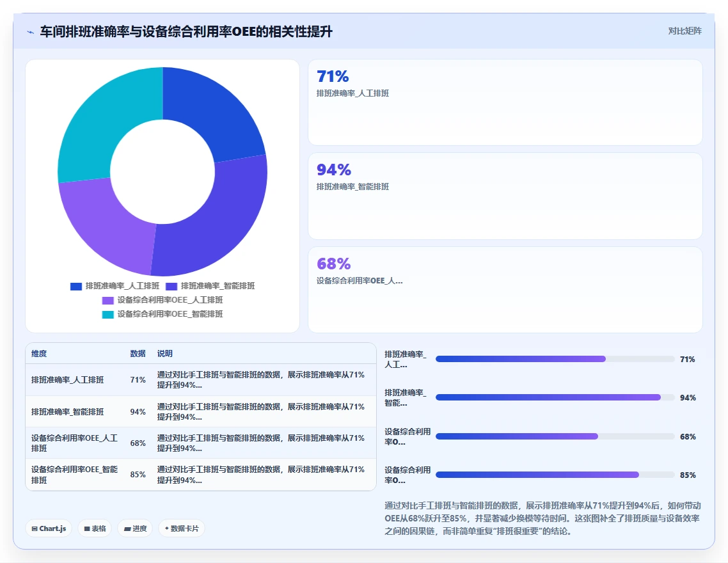Click the lightning icon beside the title
Viewport: 728px width, 563px height.
31,32
